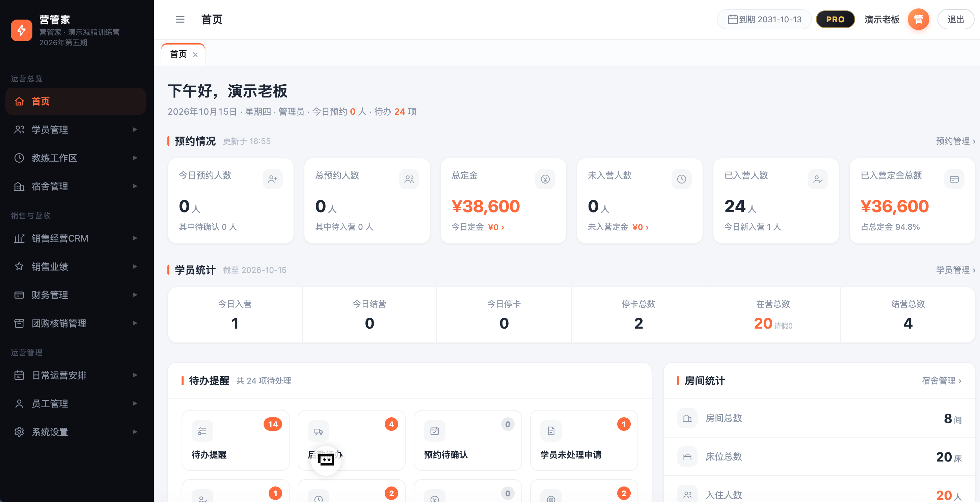Screen dimensions: 980x502
Task: Click the 退出 logout button
Action: tap(955, 19)
